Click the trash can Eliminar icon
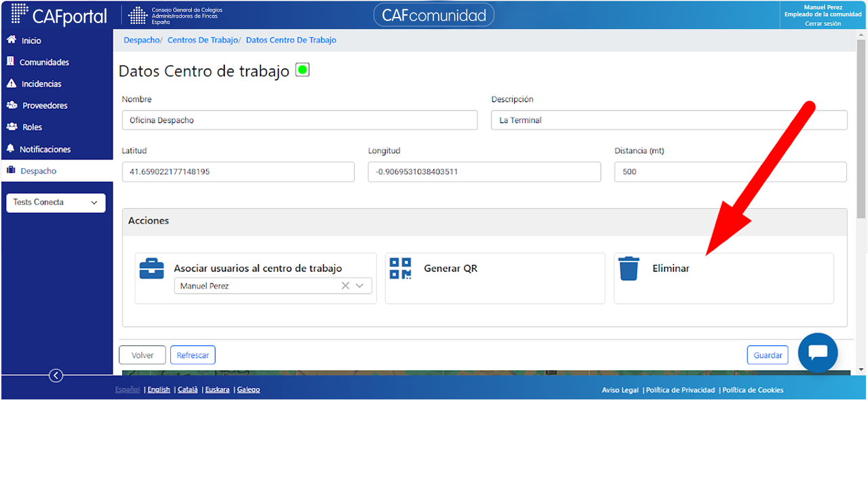 629,269
